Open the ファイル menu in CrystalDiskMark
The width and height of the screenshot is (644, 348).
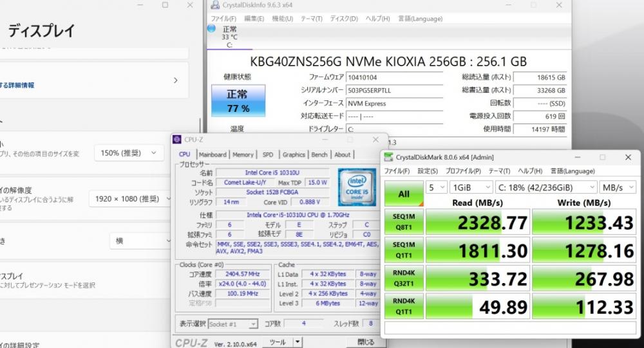397,171
